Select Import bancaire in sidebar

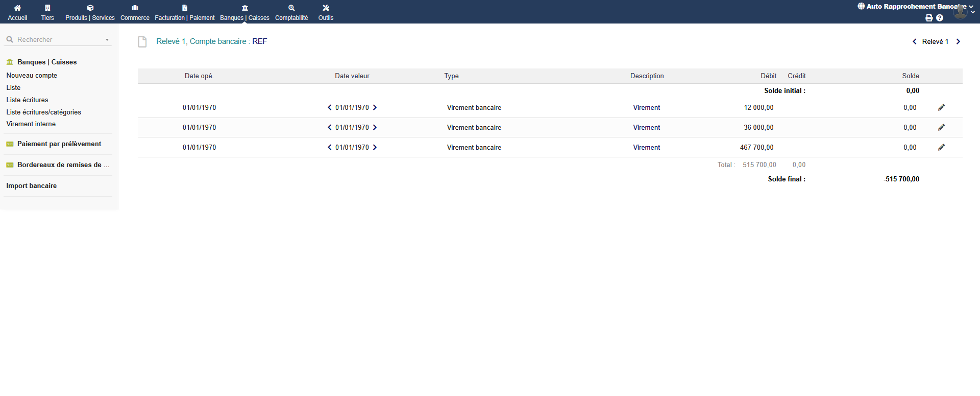point(31,186)
